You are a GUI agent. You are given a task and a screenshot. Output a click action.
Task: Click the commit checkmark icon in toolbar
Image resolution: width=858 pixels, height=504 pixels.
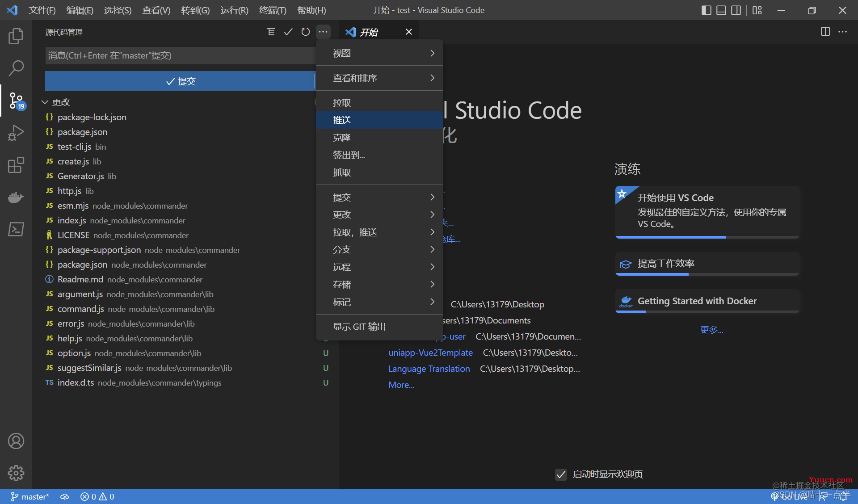(287, 32)
